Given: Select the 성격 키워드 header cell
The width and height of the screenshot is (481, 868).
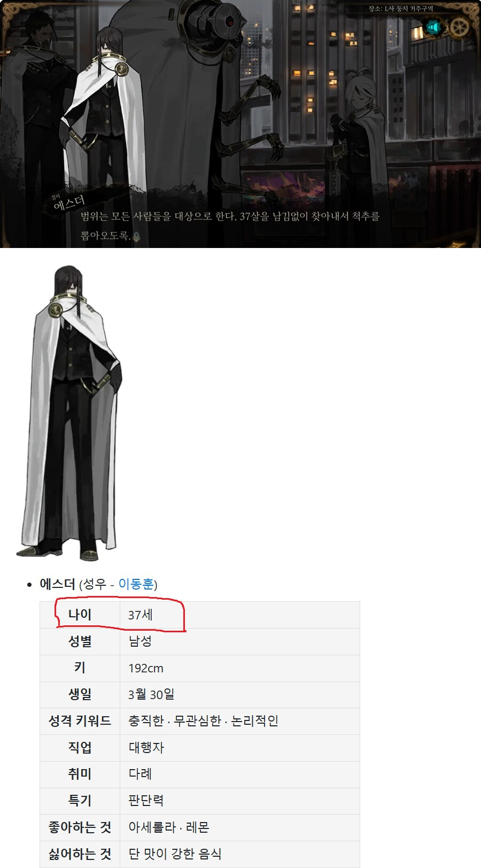Looking at the screenshot, I should point(80,722).
